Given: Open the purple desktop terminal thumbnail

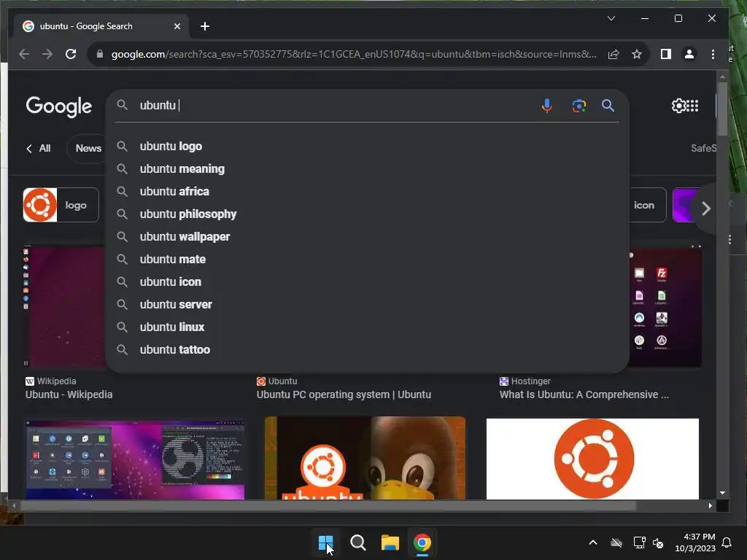Looking at the screenshot, I should click(x=135, y=460).
